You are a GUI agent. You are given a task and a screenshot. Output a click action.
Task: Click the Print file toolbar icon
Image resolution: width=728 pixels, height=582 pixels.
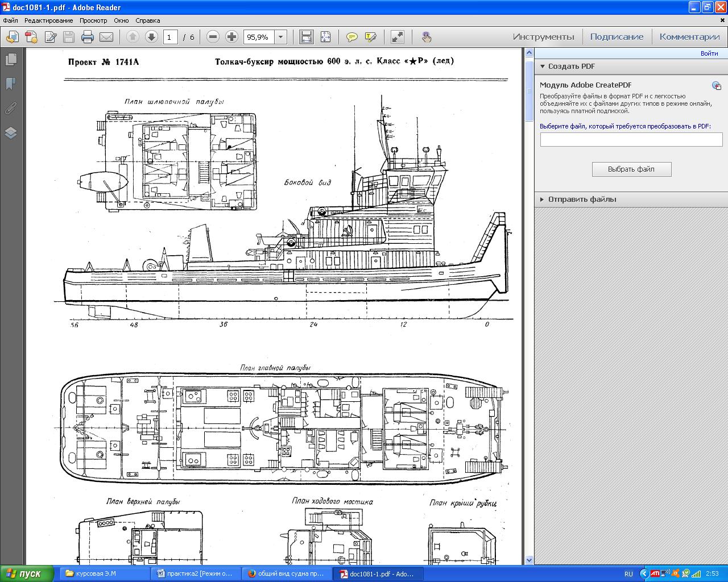click(87, 38)
